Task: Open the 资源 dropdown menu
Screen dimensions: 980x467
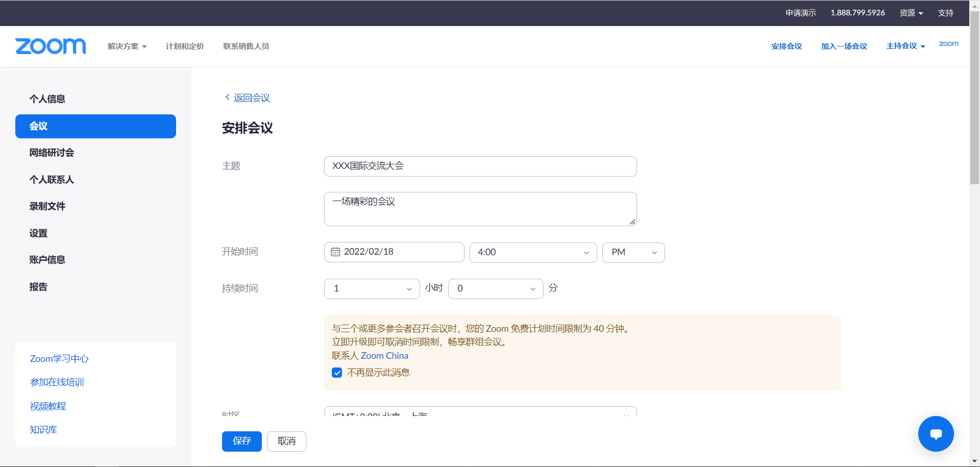Action: tap(911, 13)
